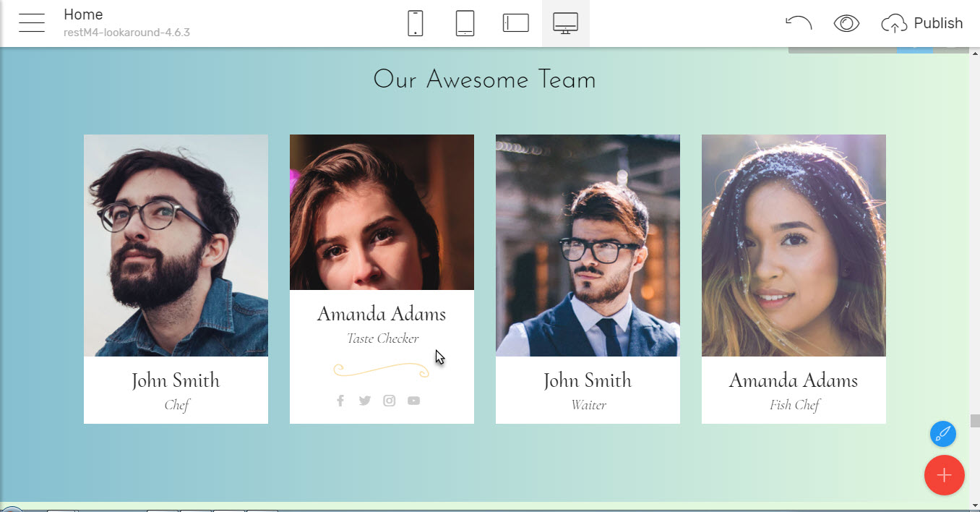Edit the Our Awesome Team heading

(x=485, y=80)
